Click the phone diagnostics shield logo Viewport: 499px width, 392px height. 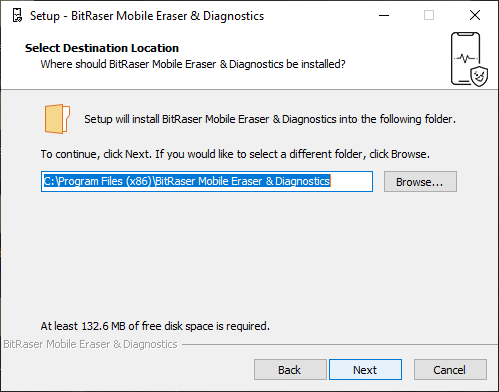coord(469,59)
